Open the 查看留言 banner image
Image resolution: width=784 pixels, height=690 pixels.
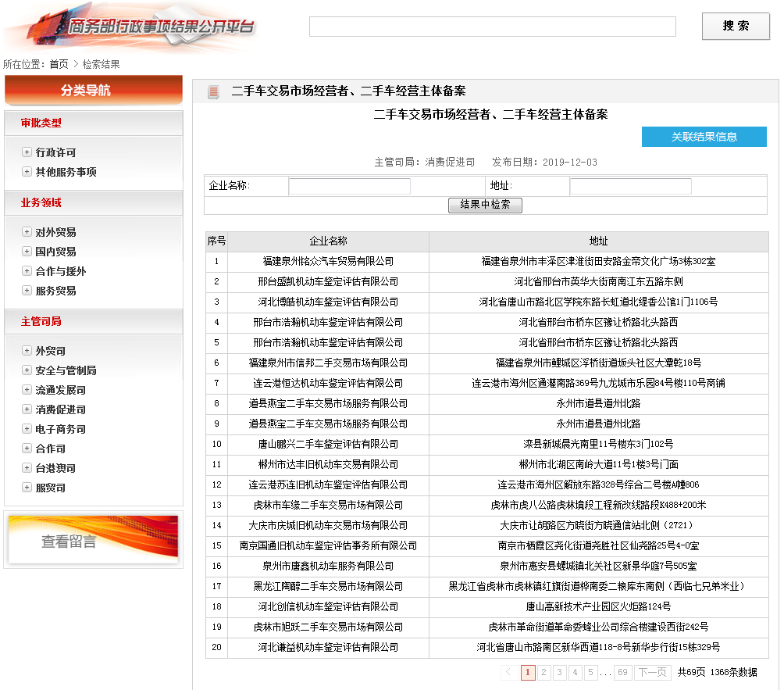(x=93, y=541)
